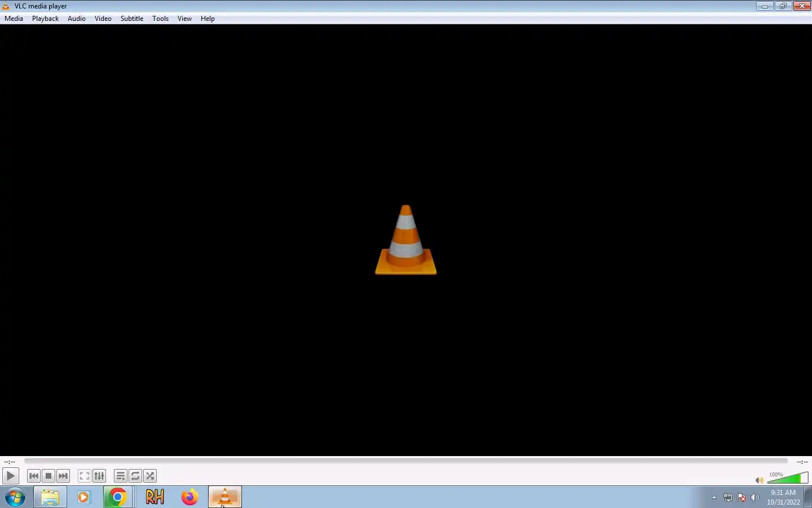Image resolution: width=812 pixels, height=508 pixels.
Task: Click the elapsed time label
Action: coord(10,462)
